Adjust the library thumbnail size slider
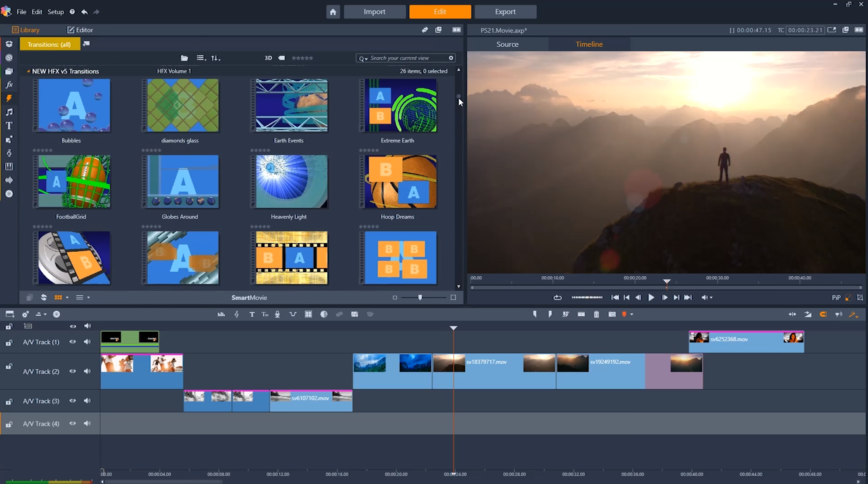 coord(420,298)
